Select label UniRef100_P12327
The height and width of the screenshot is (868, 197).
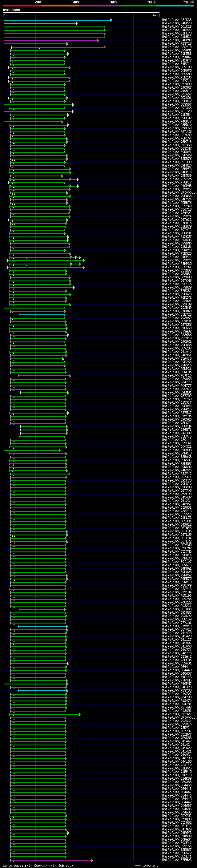(x=177, y=714)
